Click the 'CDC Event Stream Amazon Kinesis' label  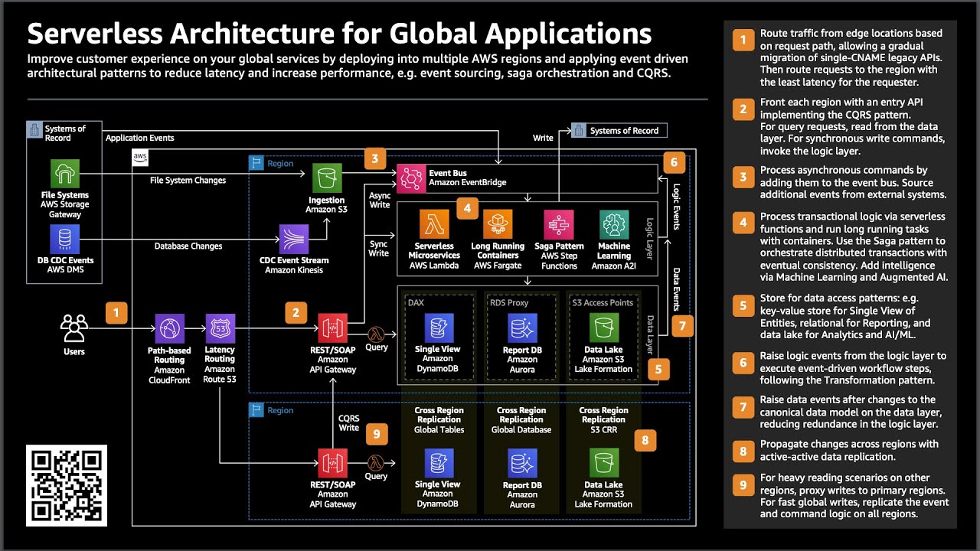click(x=294, y=265)
